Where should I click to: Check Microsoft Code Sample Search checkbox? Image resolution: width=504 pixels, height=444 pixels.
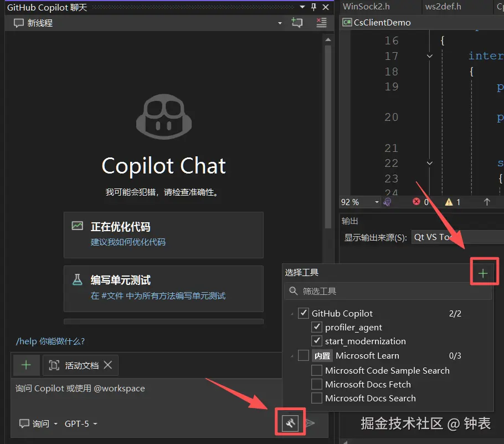click(317, 370)
